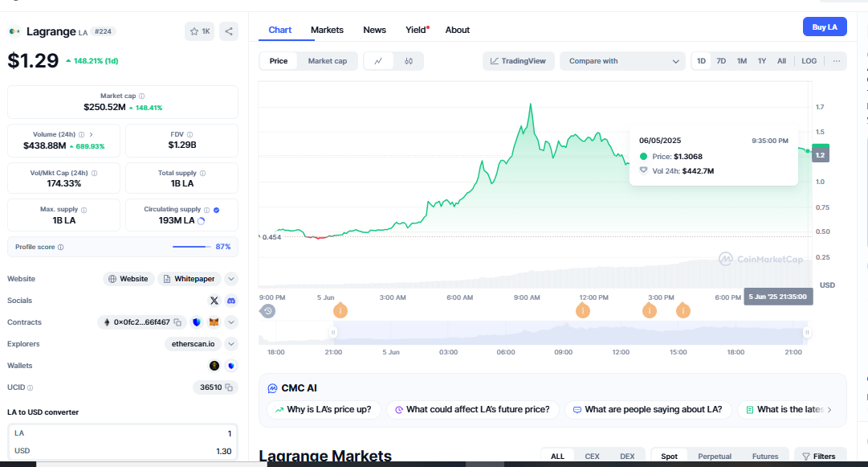Image resolution: width=868 pixels, height=467 pixels.
Task: Click the circulating supply verified badge
Action: coord(217,210)
